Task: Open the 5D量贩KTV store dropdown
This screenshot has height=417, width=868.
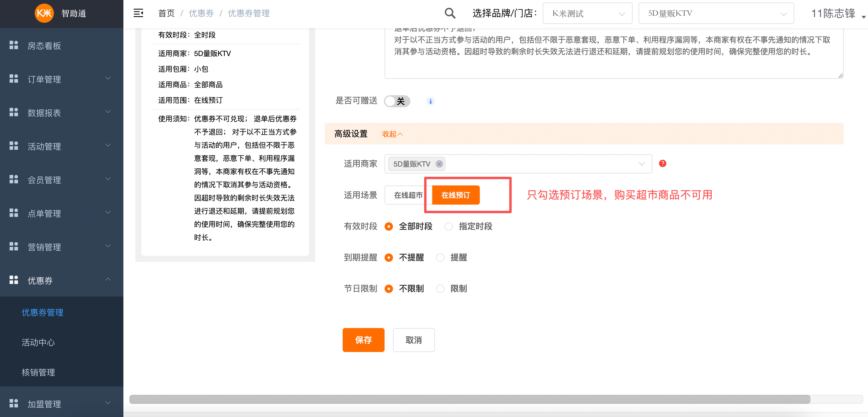Action: click(x=716, y=13)
